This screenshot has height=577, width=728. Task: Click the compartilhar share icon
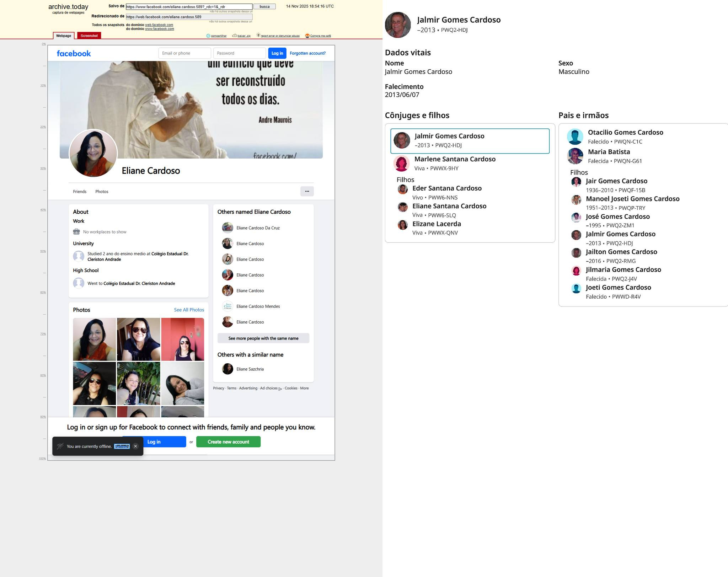point(208,36)
